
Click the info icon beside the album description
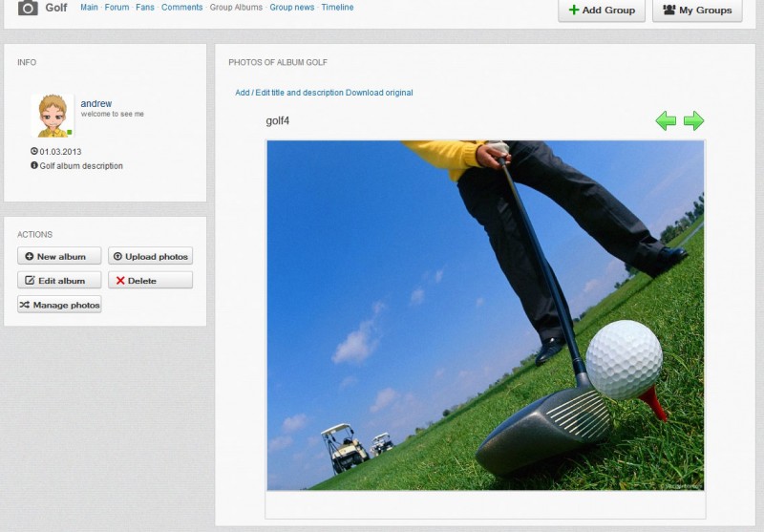pos(34,165)
